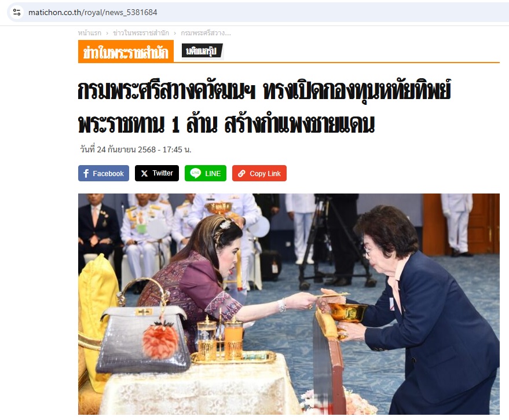
Task: Share article on Twitter
Action: click(157, 173)
